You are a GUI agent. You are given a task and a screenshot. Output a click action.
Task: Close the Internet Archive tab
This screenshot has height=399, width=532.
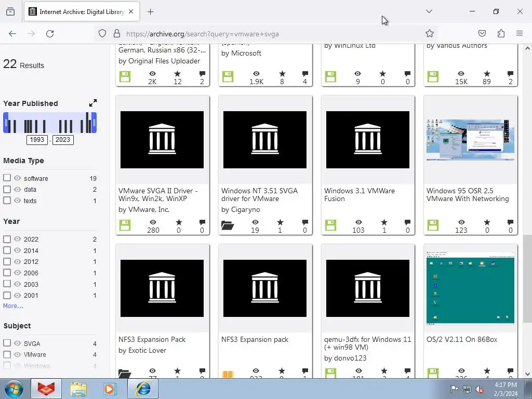point(131,12)
